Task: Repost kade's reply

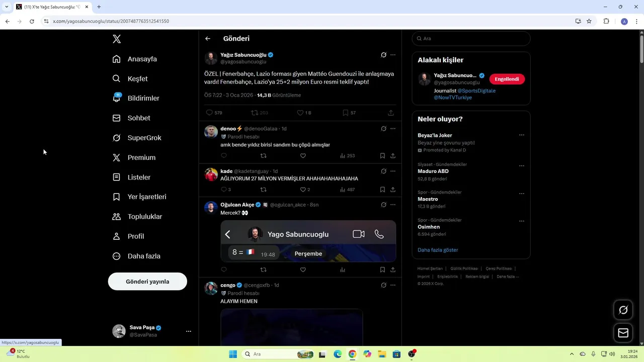Action: [x=263, y=190]
